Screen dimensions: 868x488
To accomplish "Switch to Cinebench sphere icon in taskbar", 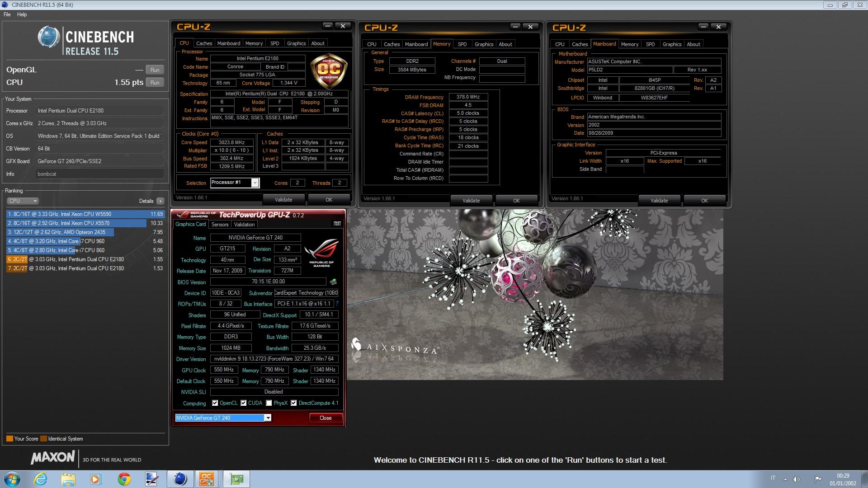I will pyautogui.click(x=180, y=479).
